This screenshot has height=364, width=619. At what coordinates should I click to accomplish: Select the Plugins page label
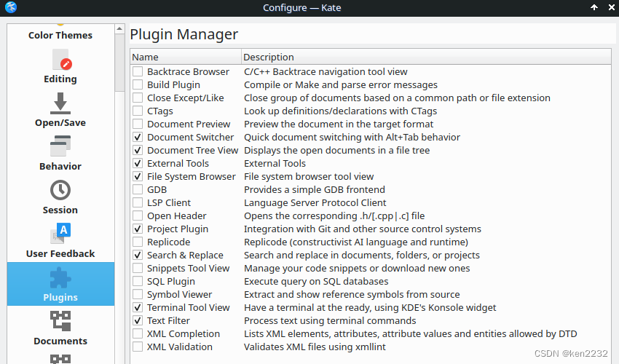[60, 297]
